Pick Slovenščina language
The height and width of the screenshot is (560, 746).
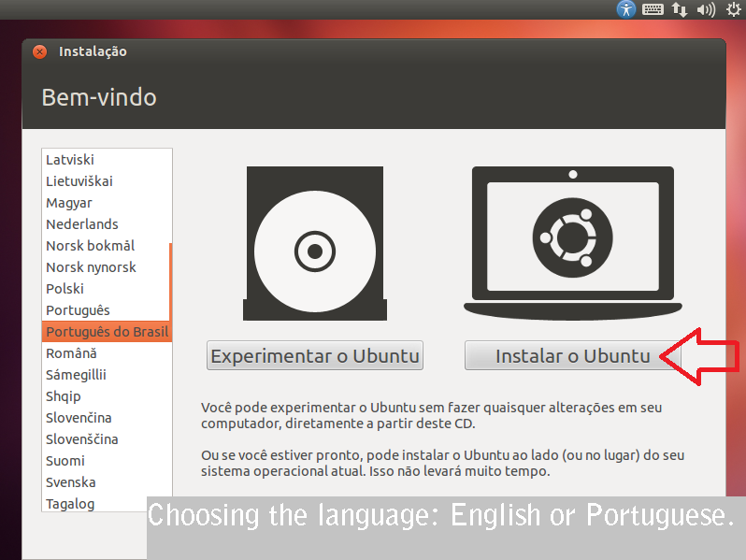pyautogui.click(x=106, y=439)
